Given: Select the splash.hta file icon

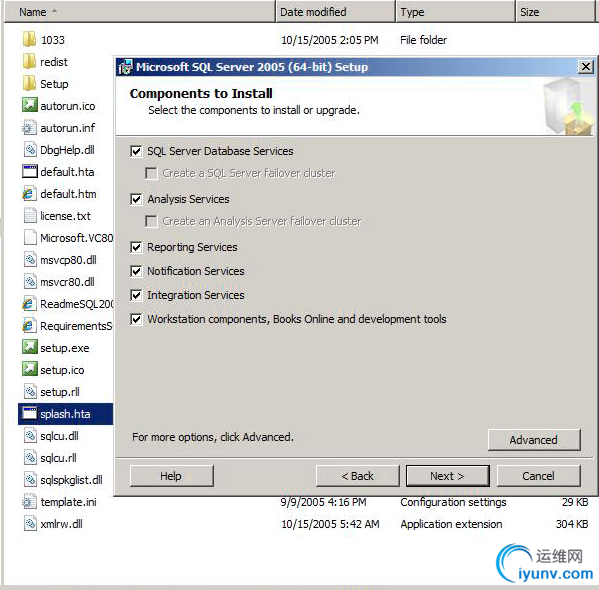Looking at the screenshot, I should (30, 414).
